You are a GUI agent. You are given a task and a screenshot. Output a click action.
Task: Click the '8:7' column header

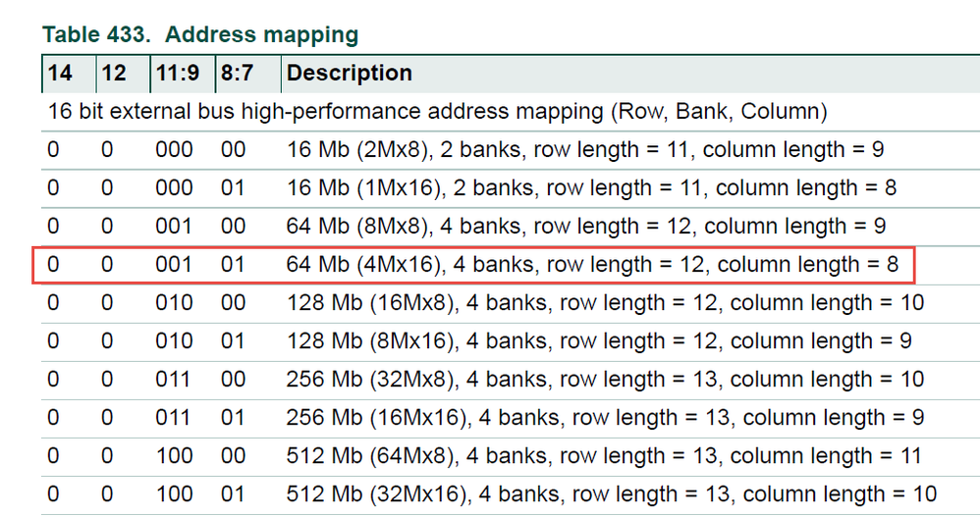pos(237,74)
